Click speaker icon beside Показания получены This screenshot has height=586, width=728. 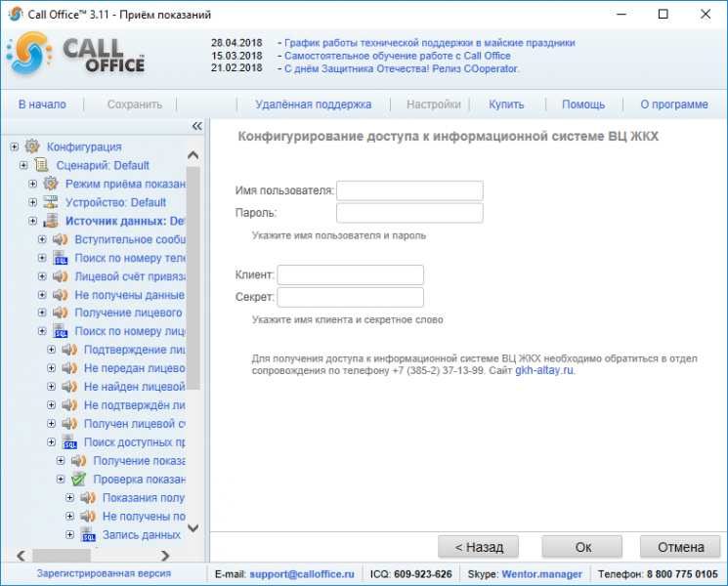(88, 498)
